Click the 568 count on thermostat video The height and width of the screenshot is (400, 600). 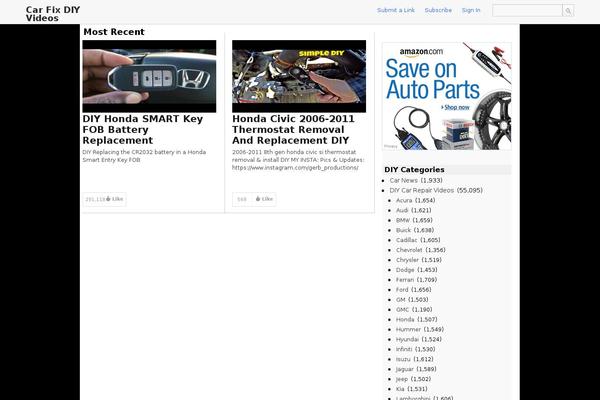click(x=242, y=199)
